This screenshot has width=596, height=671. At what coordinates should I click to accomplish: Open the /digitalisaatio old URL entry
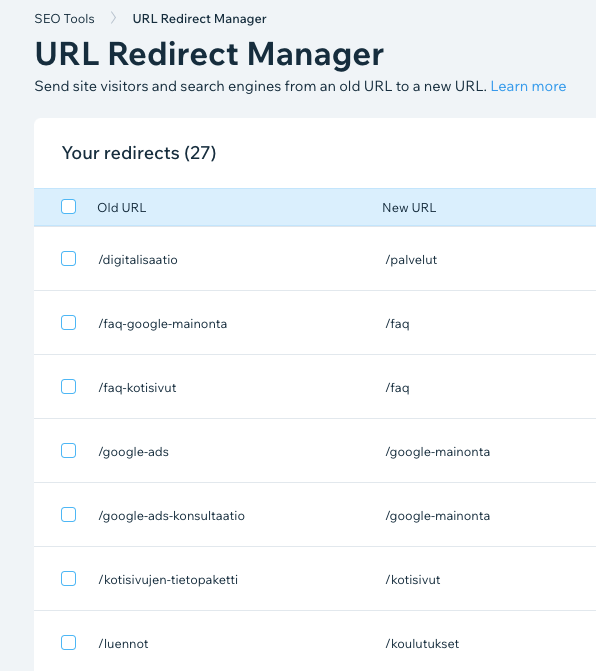point(138,260)
